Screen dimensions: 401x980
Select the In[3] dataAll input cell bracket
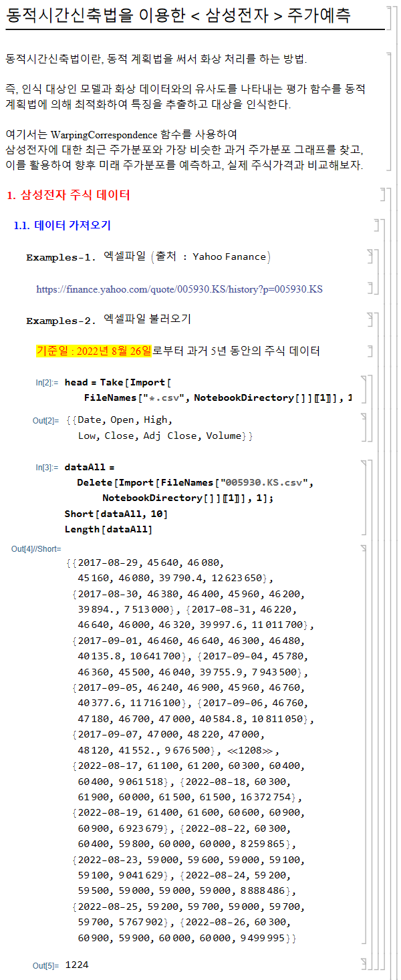pos(364,498)
